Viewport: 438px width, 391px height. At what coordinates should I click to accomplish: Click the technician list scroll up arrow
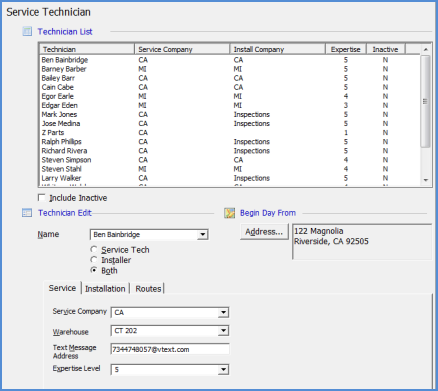coord(426,49)
